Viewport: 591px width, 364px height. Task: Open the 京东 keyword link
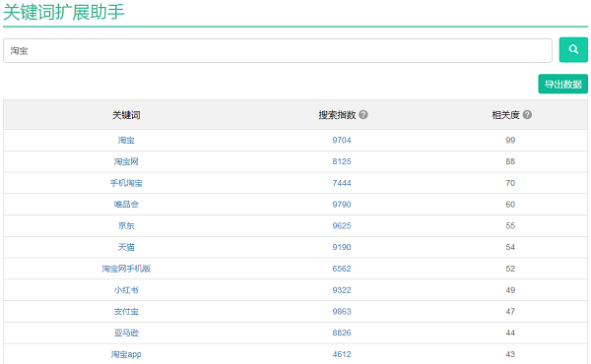coord(126,226)
